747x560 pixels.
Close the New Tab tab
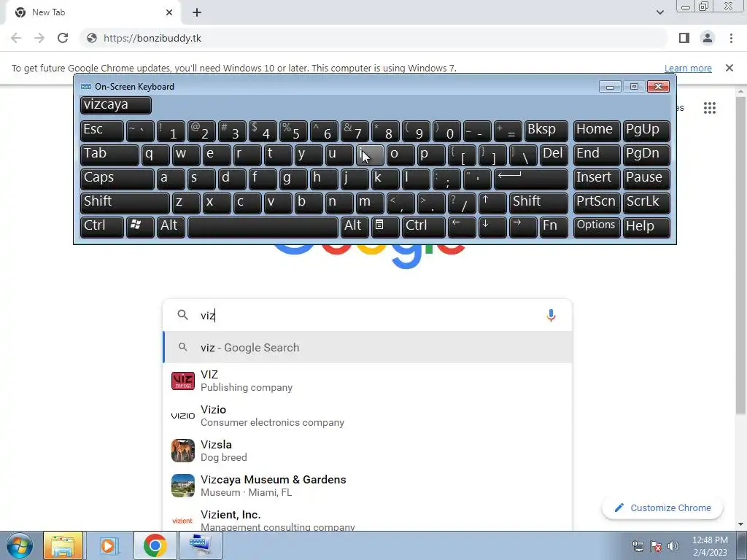tap(169, 12)
